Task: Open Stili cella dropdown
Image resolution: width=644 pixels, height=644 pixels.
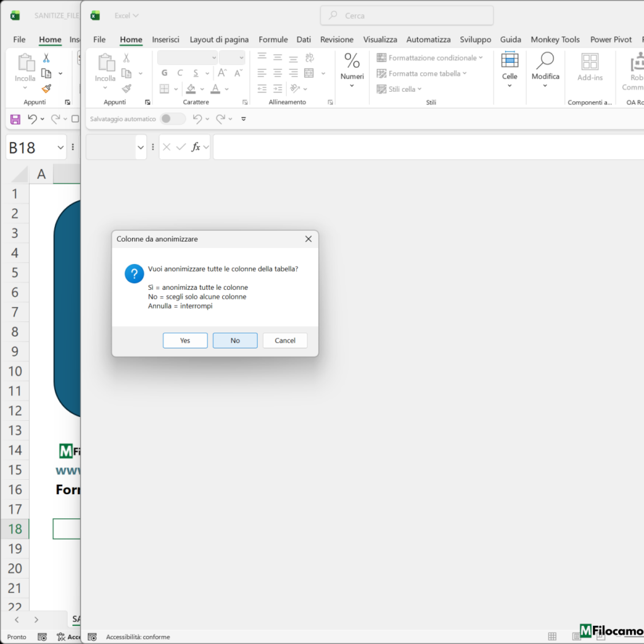Action: click(x=399, y=89)
